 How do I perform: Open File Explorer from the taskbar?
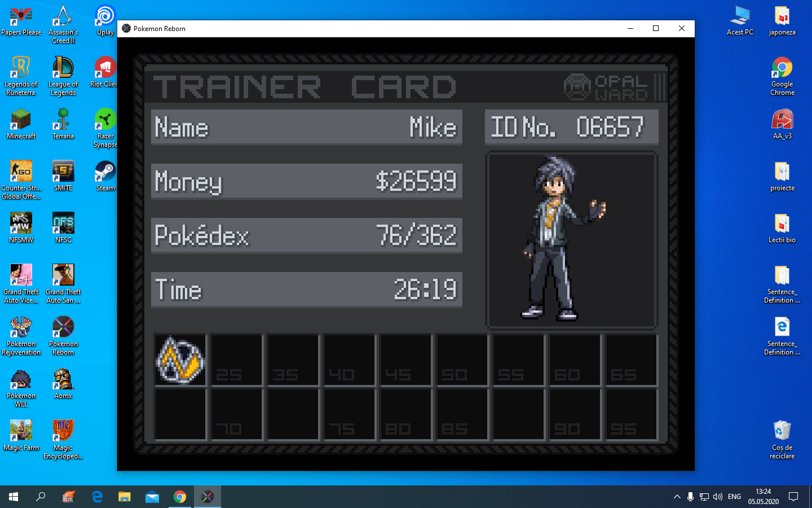(124, 497)
